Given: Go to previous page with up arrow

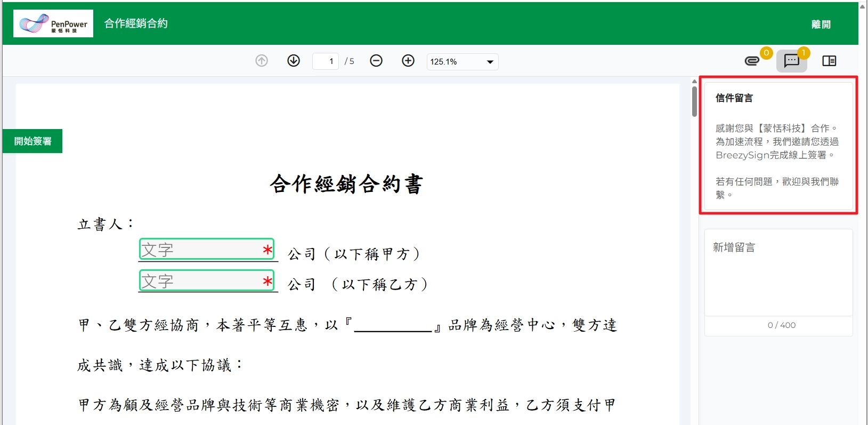Looking at the screenshot, I should tap(262, 61).
